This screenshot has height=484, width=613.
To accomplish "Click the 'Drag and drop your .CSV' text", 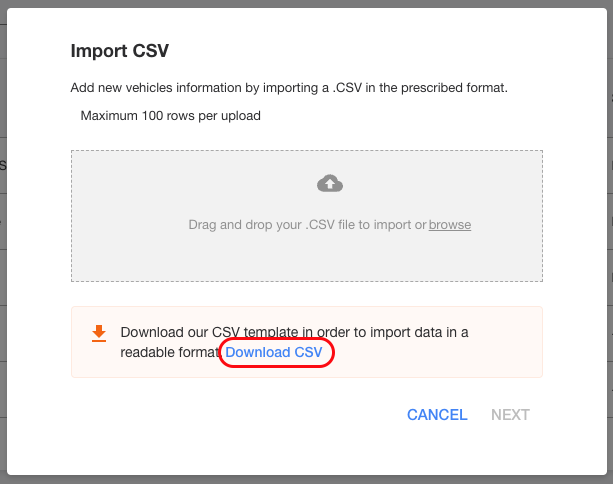I will pyautogui.click(x=307, y=225).
